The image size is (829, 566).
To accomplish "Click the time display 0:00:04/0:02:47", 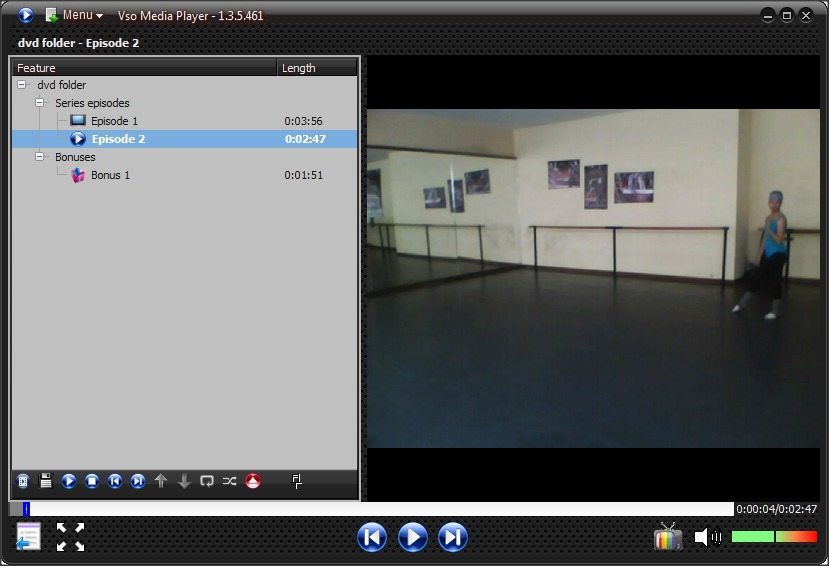I will click(x=777, y=509).
